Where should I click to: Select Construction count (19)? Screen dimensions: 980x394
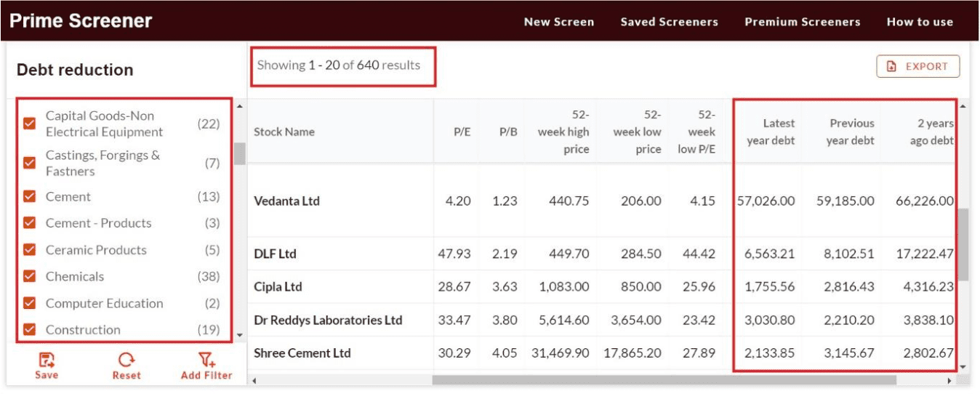click(x=209, y=329)
